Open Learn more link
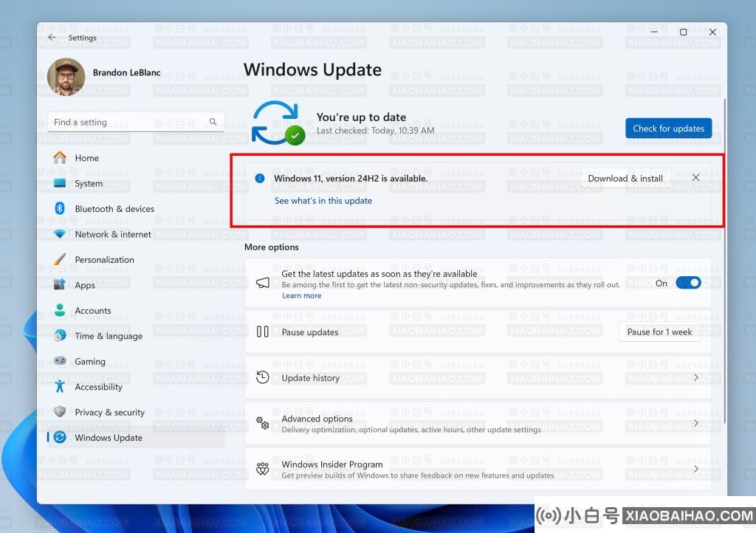 tap(301, 295)
